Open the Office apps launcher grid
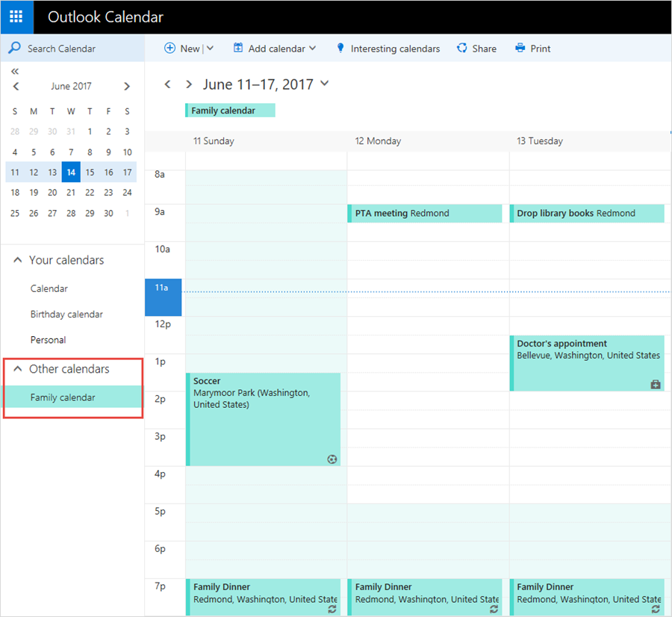Screen dimensions: 672x617 (x=16, y=16)
